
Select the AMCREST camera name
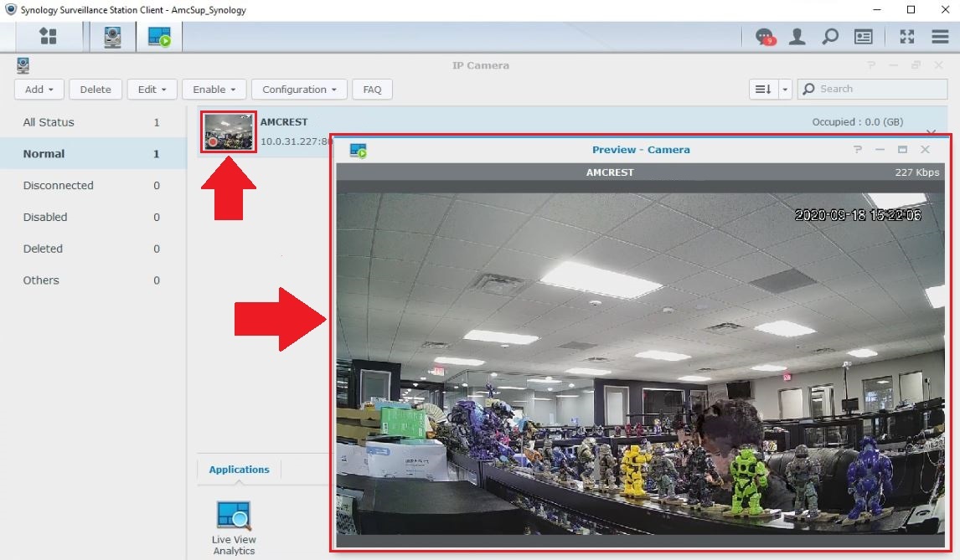284,121
